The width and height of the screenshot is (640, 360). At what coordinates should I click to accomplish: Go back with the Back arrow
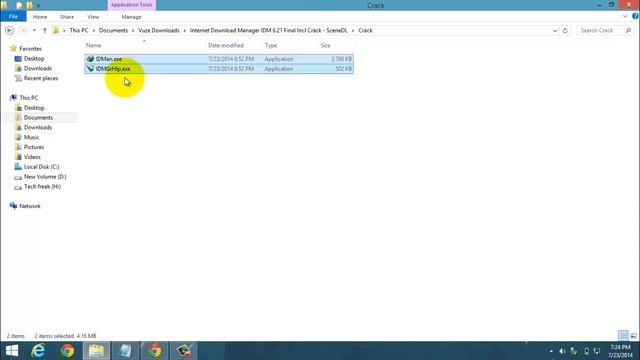pos(10,31)
